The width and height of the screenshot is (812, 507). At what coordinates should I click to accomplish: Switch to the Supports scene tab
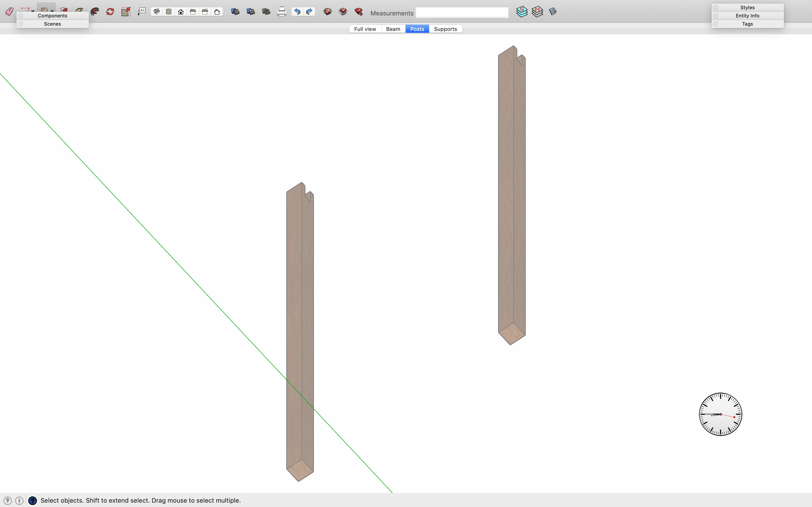tap(445, 29)
